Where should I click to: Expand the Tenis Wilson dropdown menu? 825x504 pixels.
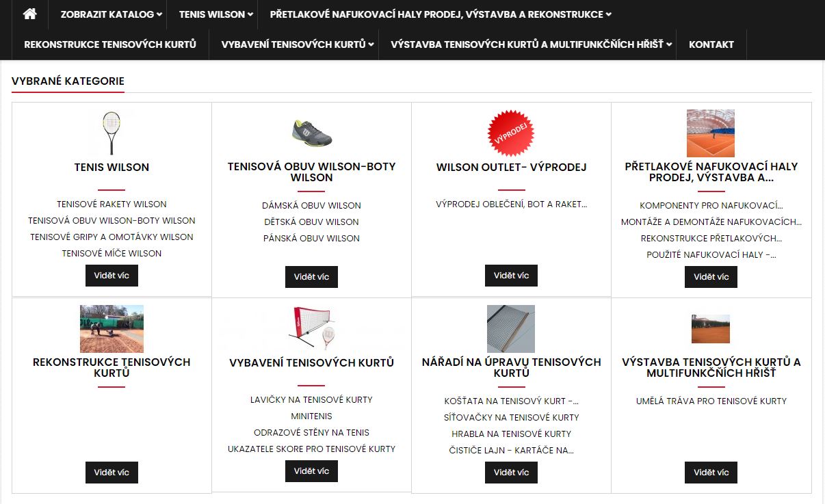pyautogui.click(x=215, y=14)
